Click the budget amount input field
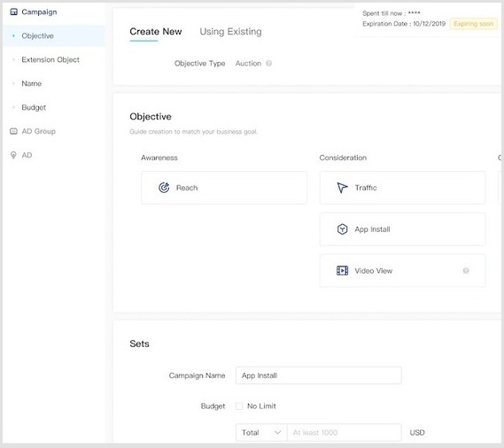 click(x=345, y=432)
